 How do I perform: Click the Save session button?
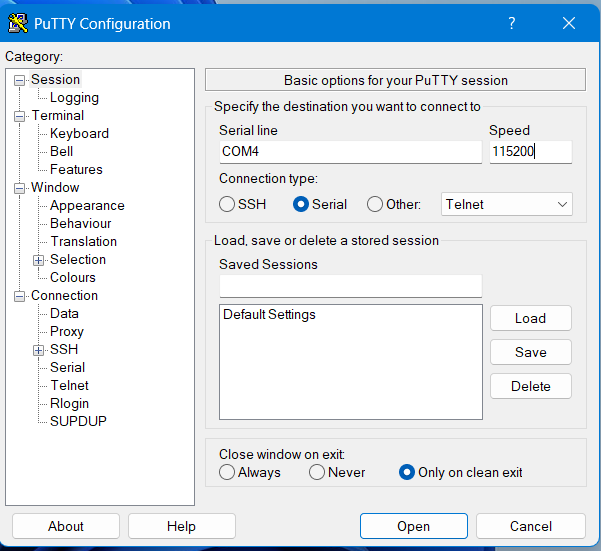coord(530,352)
